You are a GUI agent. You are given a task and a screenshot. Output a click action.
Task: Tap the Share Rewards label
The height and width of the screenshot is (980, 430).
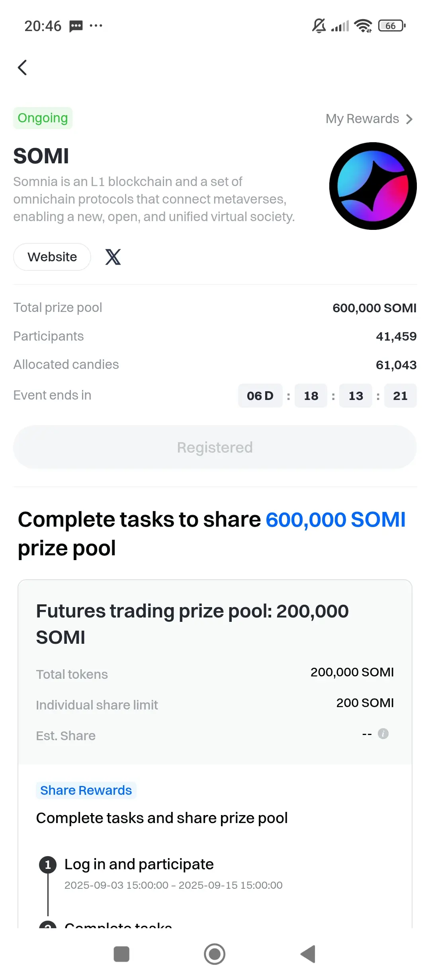coord(86,790)
